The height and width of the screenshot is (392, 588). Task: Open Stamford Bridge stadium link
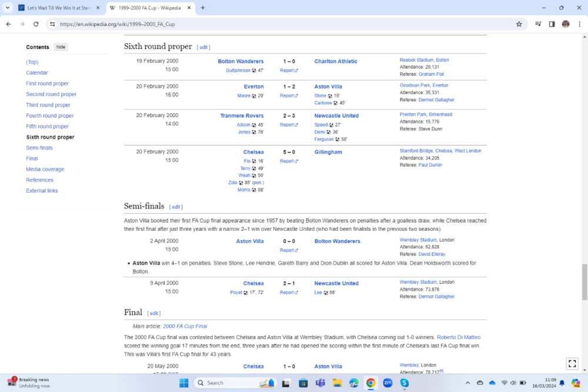tap(416, 151)
